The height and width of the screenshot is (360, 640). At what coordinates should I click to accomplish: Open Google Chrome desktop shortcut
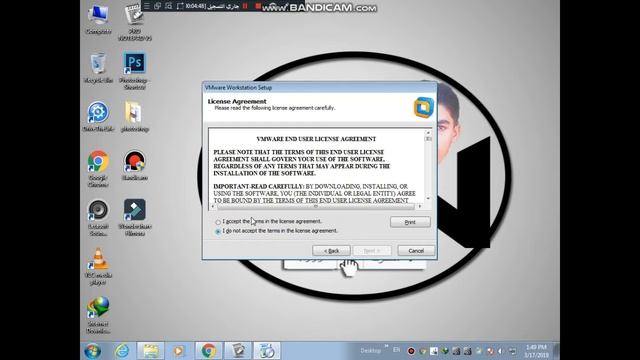(98, 169)
